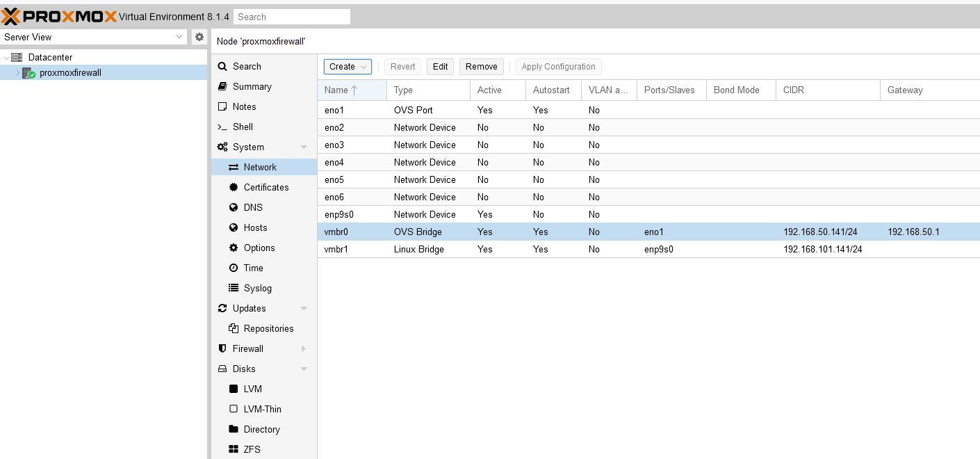Open the Create dropdown button
The width and height of the screenshot is (980, 459).
click(x=348, y=67)
